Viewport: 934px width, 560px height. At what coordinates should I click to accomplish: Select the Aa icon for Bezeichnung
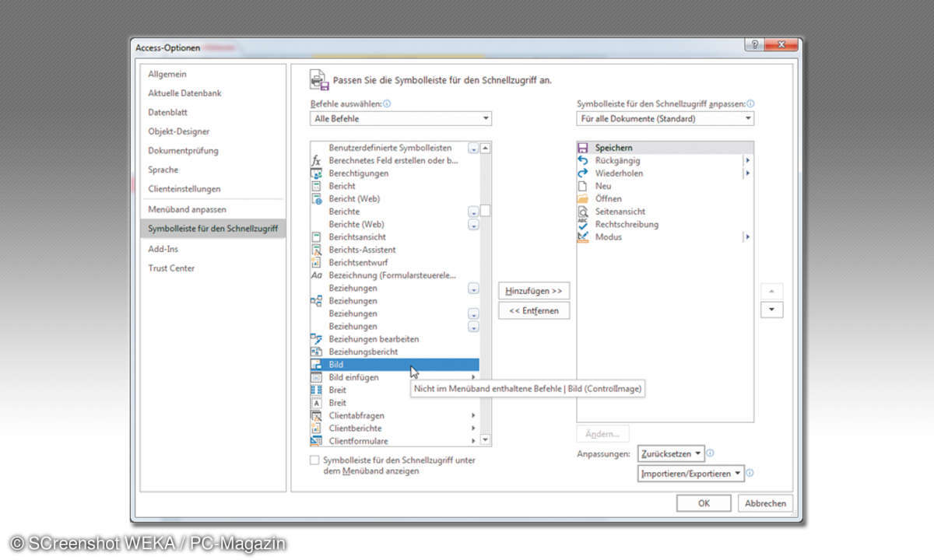click(316, 275)
